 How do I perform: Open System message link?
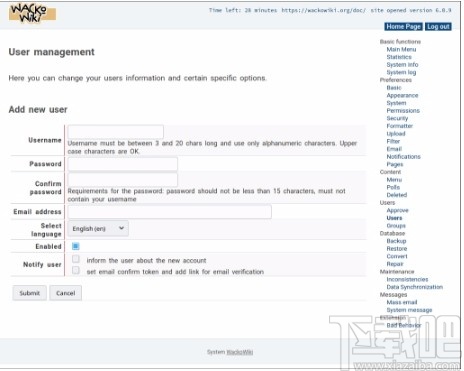click(x=409, y=310)
